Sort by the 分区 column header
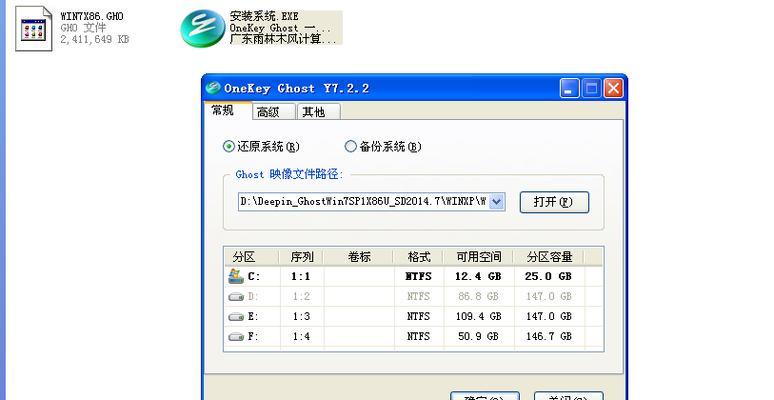The width and height of the screenshot is (774, 400). (251, 257)
